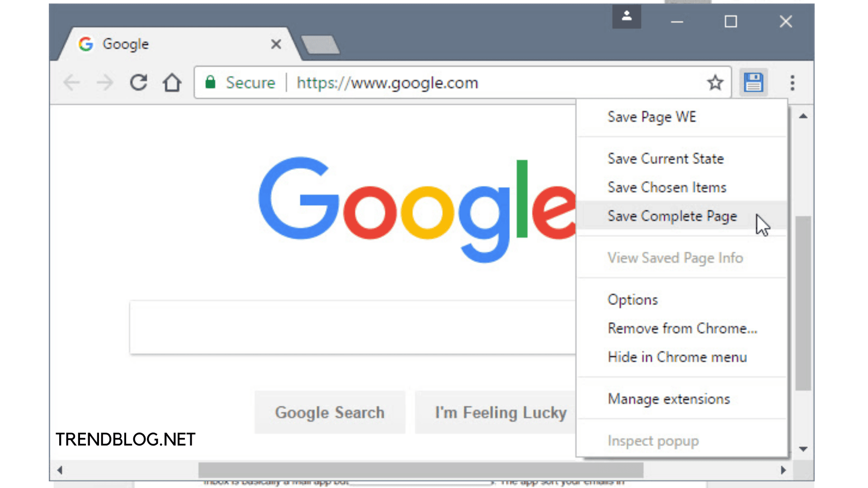Expand Manage extensions menu item
868x488 pixels.
pos(669,399)
